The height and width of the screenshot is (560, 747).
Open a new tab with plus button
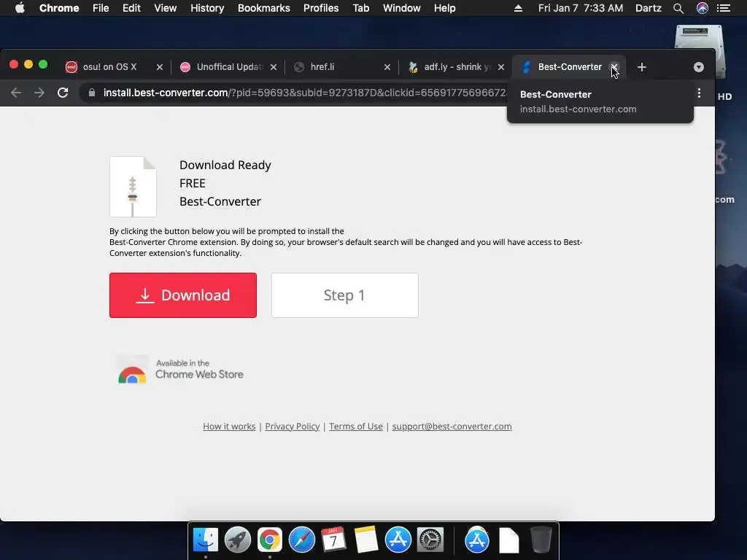pyautogui.click(x=642, y=67)
